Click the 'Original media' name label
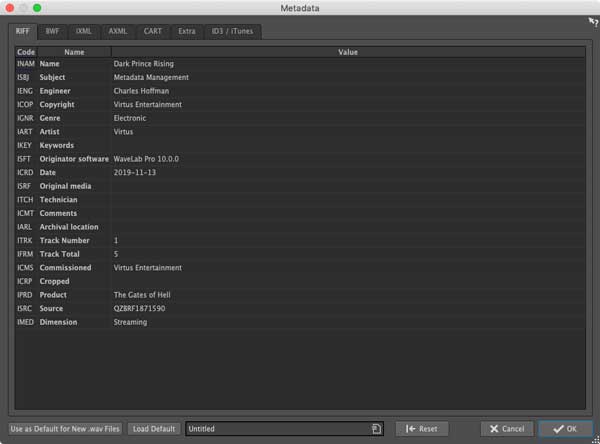 point(65,186)
